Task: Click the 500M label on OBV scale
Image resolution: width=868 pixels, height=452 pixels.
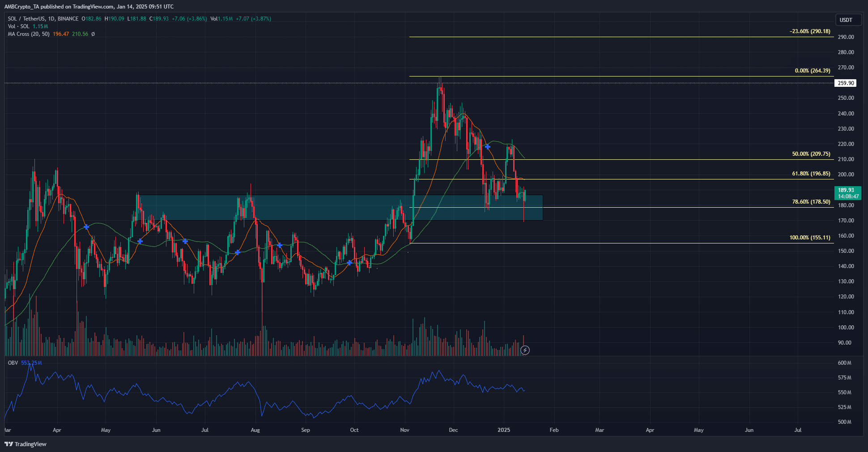Action: pos(845,422)
